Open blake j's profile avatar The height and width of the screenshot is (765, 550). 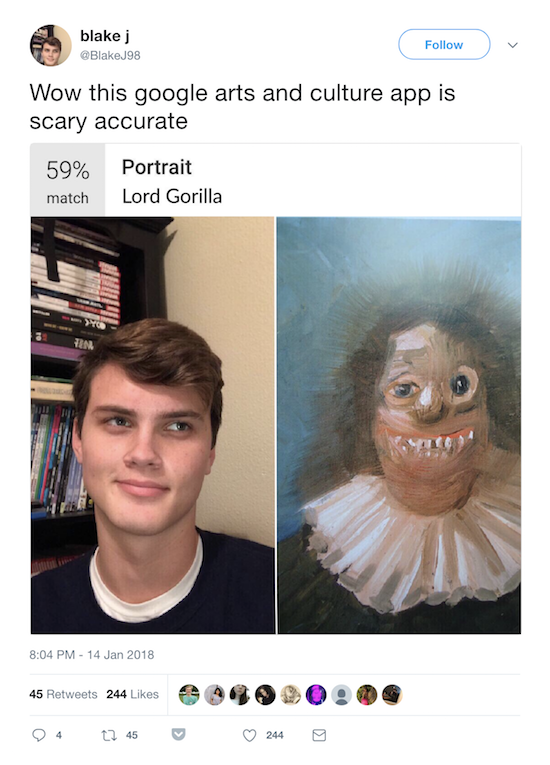point(50,45)
